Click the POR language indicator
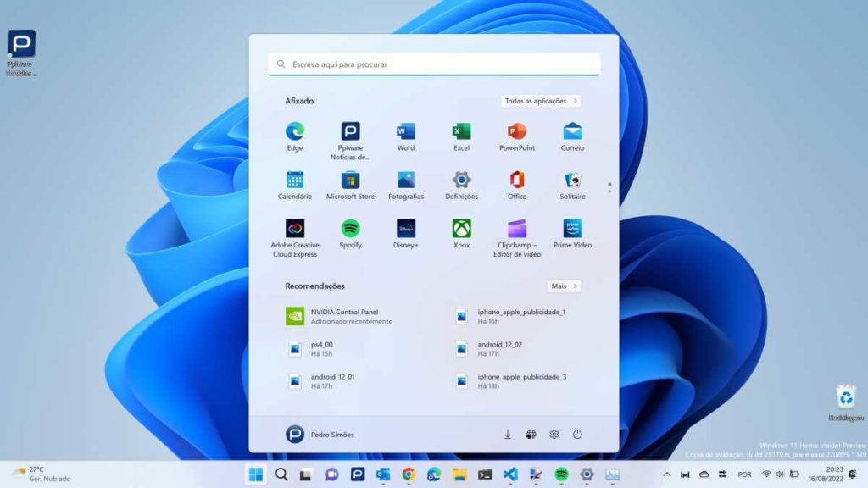This screenshot has height=488, width=868. [x=744, y=474]
